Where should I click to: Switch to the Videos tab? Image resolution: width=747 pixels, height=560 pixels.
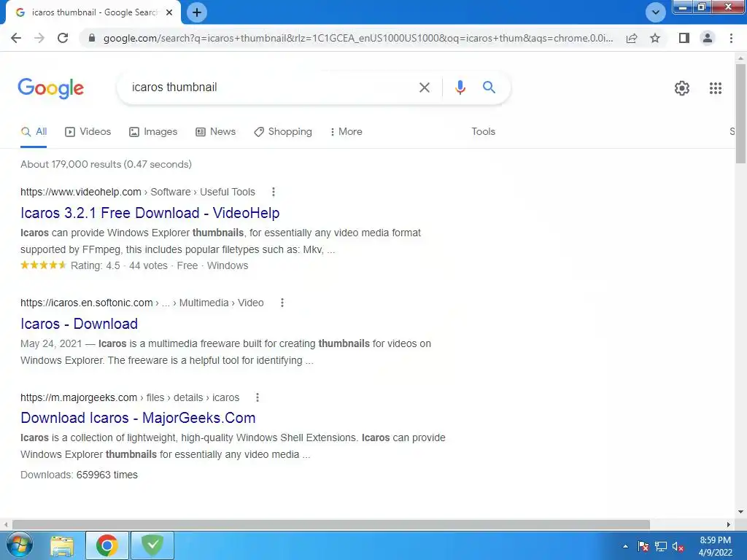(x=88, y=132)
